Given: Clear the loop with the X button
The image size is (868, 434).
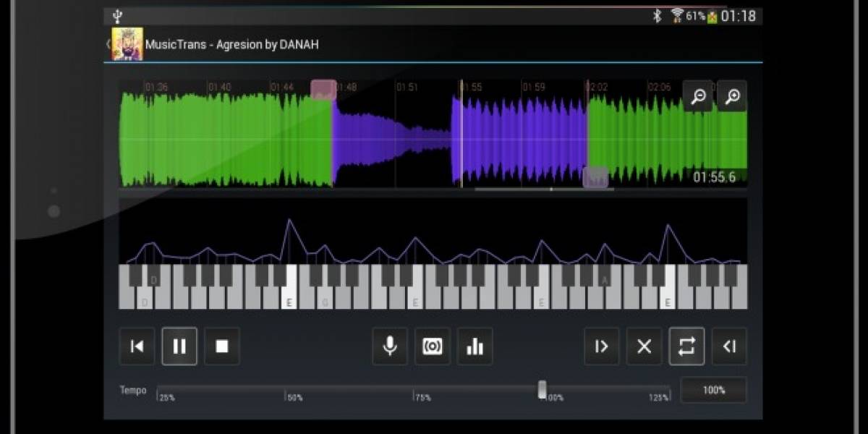Looking at the screenshot, I should coord(644,346).
